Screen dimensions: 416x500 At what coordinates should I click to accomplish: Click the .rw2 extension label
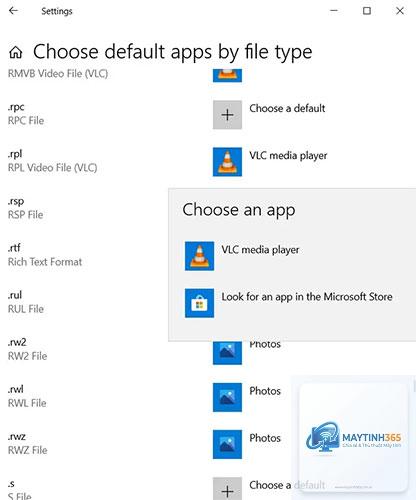(x=17, y=342)
